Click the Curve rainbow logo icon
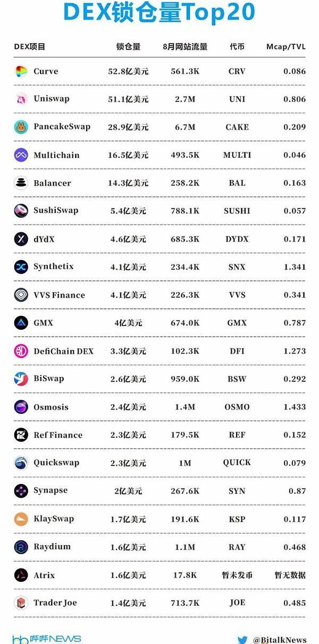The image size is (319, 644). (21, 72)
